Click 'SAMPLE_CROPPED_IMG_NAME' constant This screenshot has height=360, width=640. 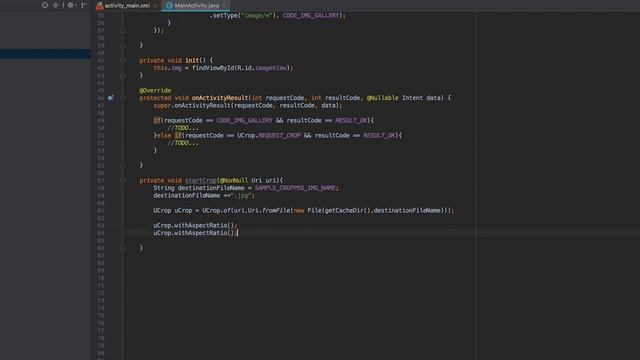tap(295, 188)
